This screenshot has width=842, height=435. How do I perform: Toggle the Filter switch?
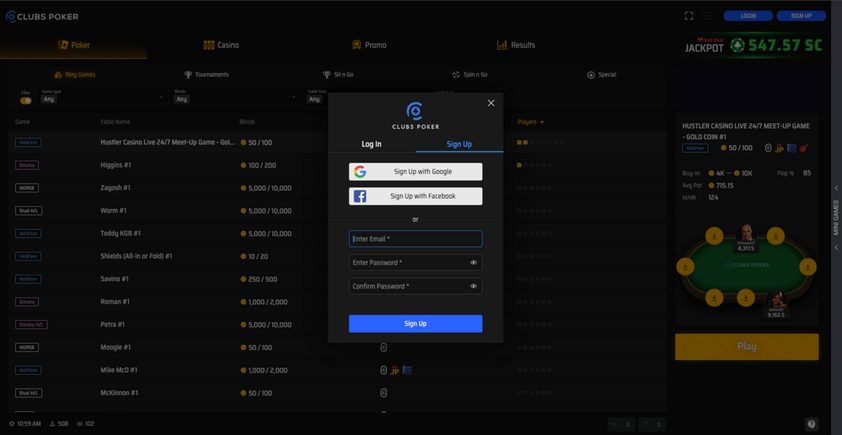click(x=26, y=100)
